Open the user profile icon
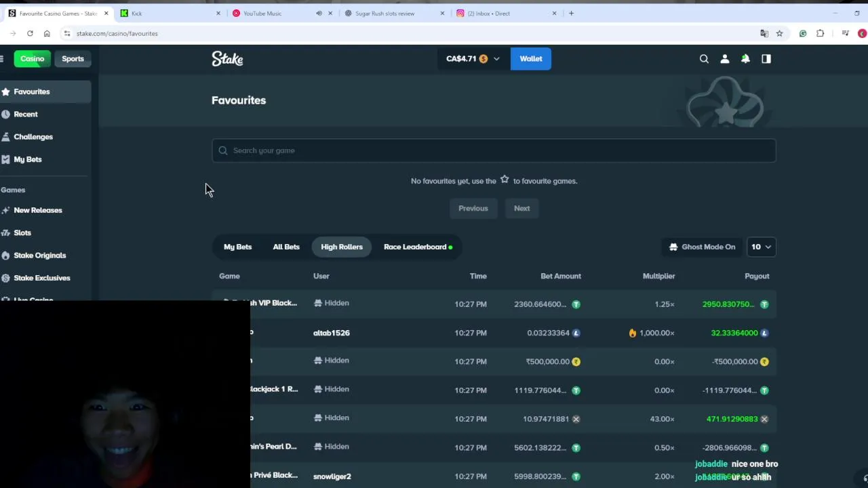The width and height of the screenshot is (868, 488). pyautogui.click(x=725, y=59)
